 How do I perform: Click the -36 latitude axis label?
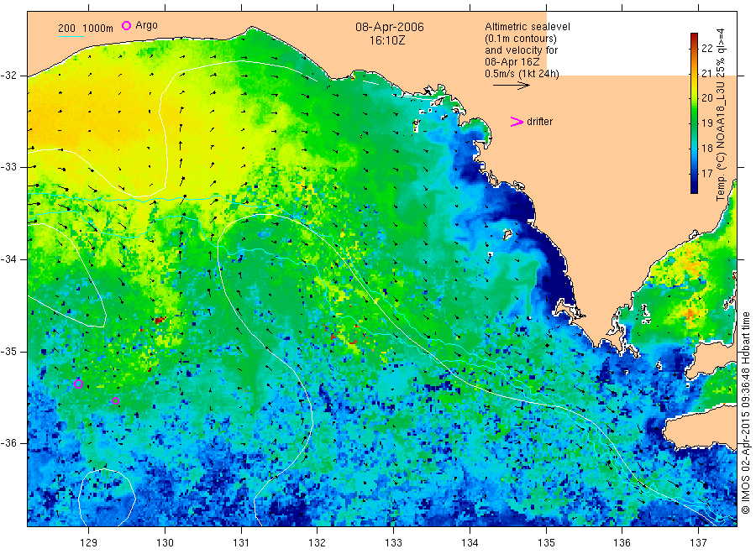[x=8, y=443]
